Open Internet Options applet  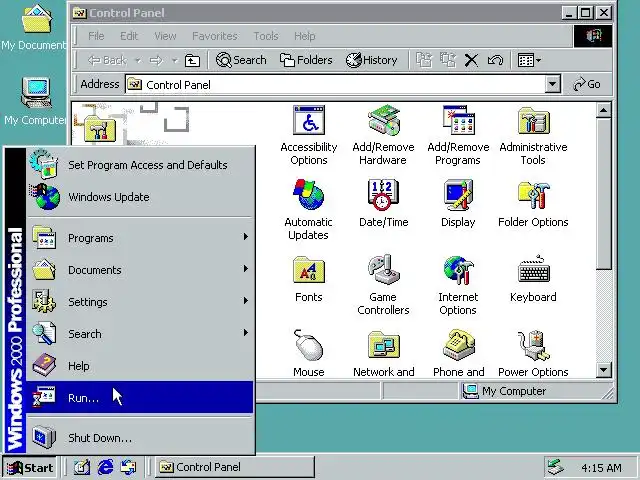458,284
